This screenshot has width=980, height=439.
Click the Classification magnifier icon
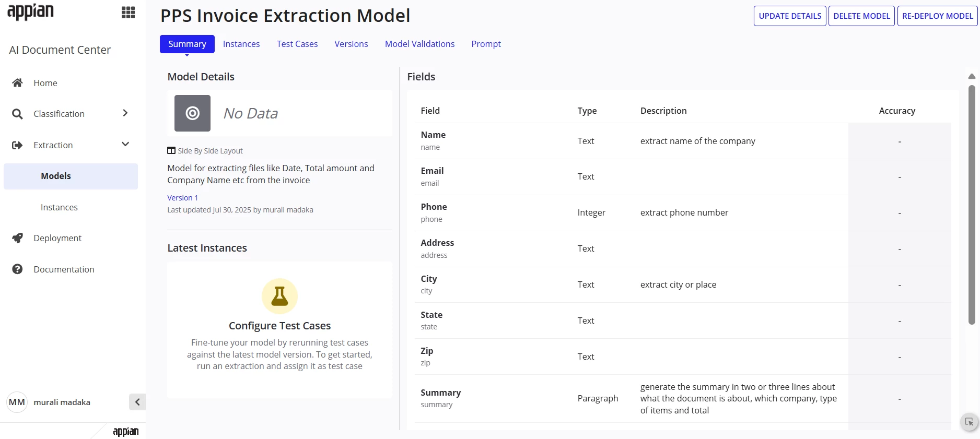point(17,114)
